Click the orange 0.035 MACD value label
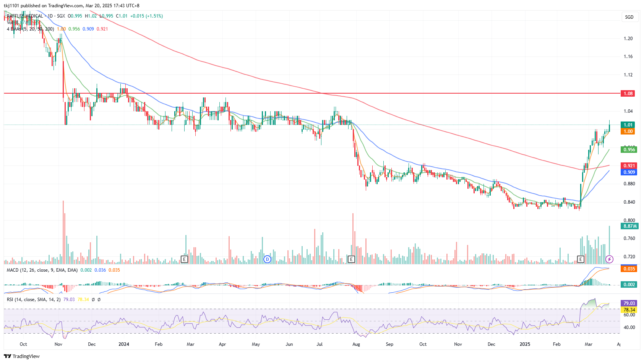The image size is (644, 363). point(629,269)
